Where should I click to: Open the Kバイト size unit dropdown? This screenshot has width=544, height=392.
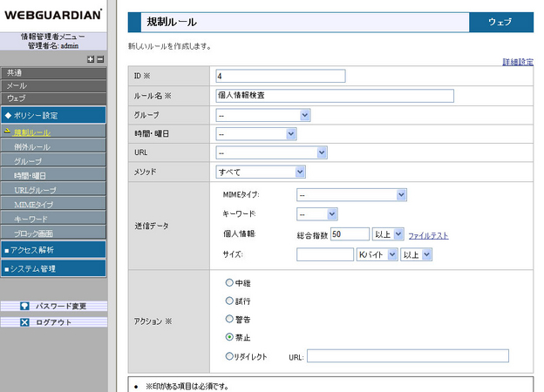pos(377,253)
